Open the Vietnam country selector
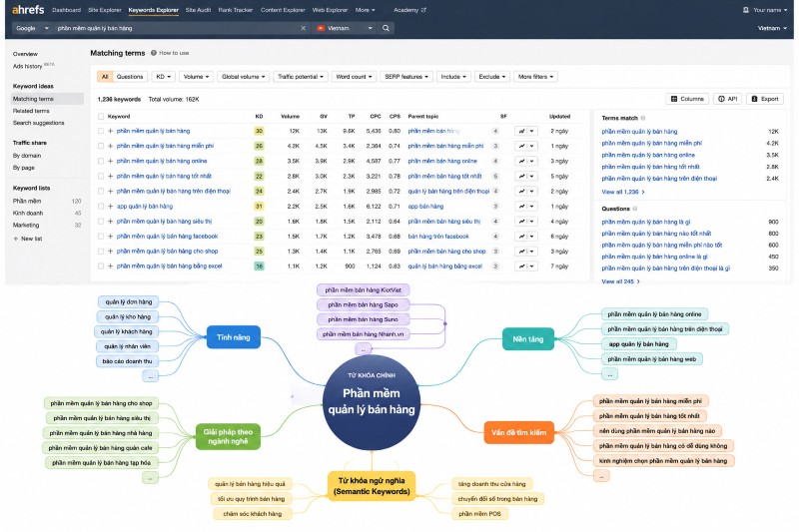The width and height of the screenshot is (799, 532). point(345,28)
